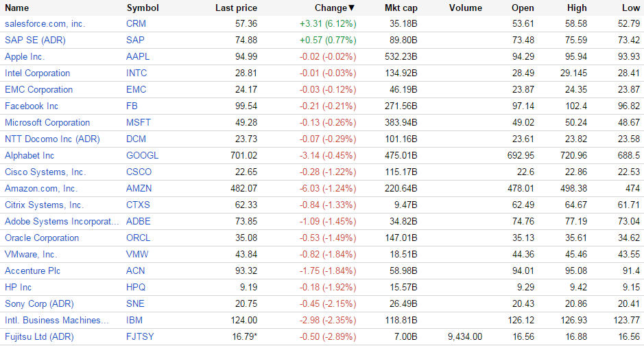The height and width of the screenshot is (346, 644).
Task: Select the Amazon.com, Inc. link
Action: tap(41, 188)
